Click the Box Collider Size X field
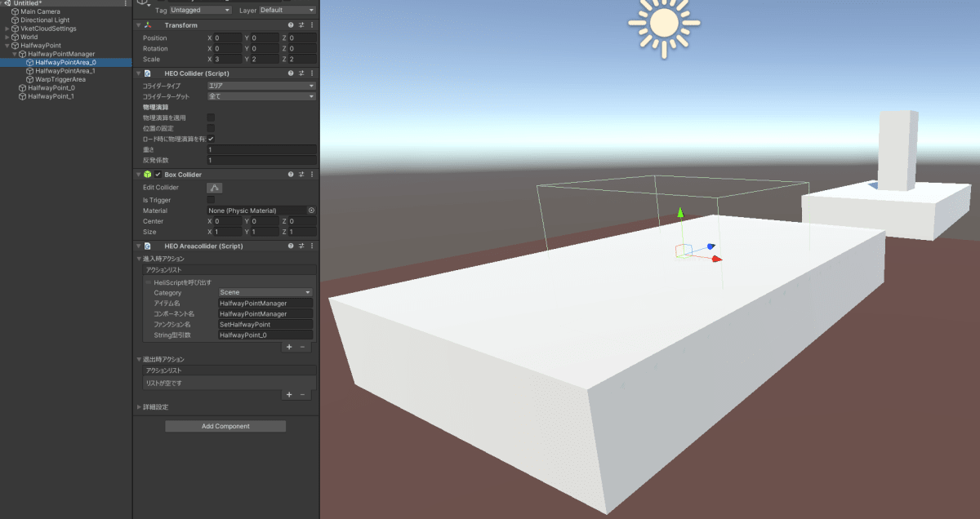The width and height of the screenshot is (980, 519). [x=228, y=232]
